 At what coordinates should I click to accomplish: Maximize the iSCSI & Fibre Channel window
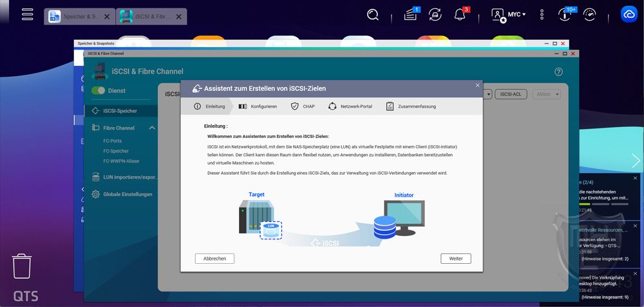pos(565,54)
